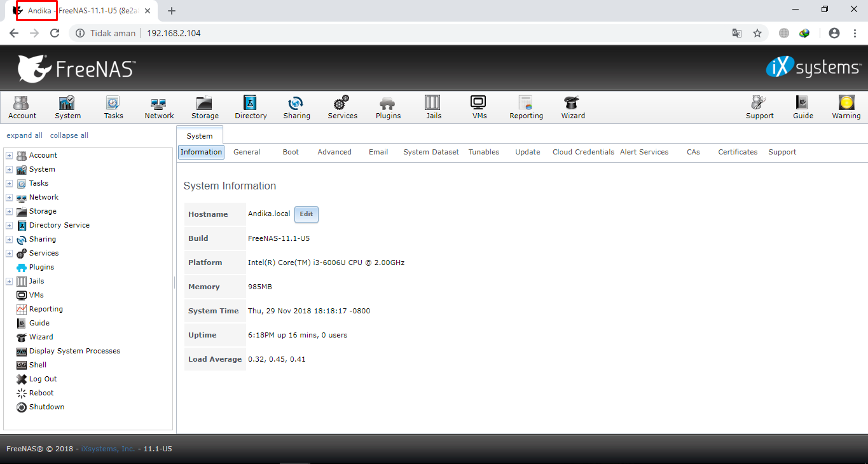Select Log Out in sidebar tree
The image size is (868, 464).
[x=43, y=379]
